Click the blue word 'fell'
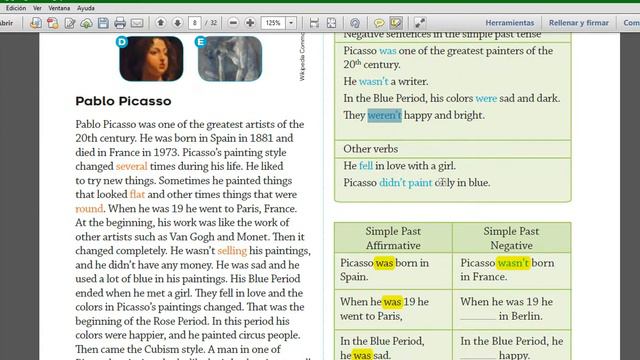Screen dimensions: 640x360 click(x=366, y=166)
